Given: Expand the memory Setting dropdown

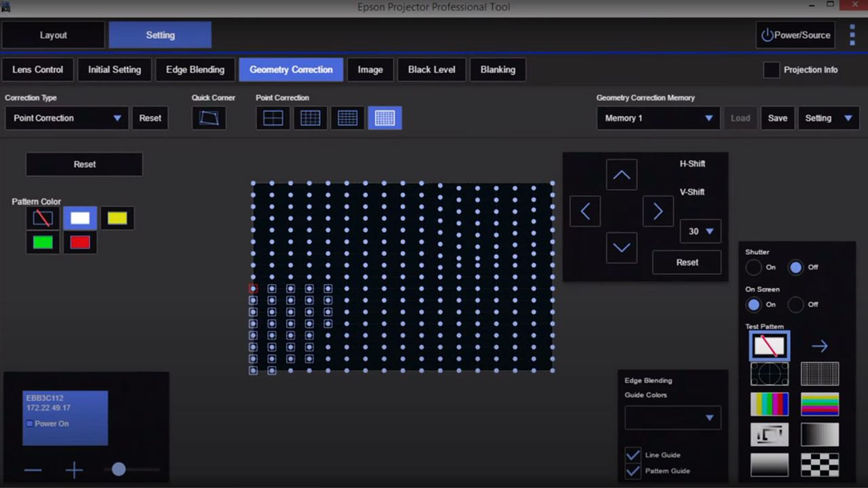Looking at the screenshot, I should click(829, 118).
